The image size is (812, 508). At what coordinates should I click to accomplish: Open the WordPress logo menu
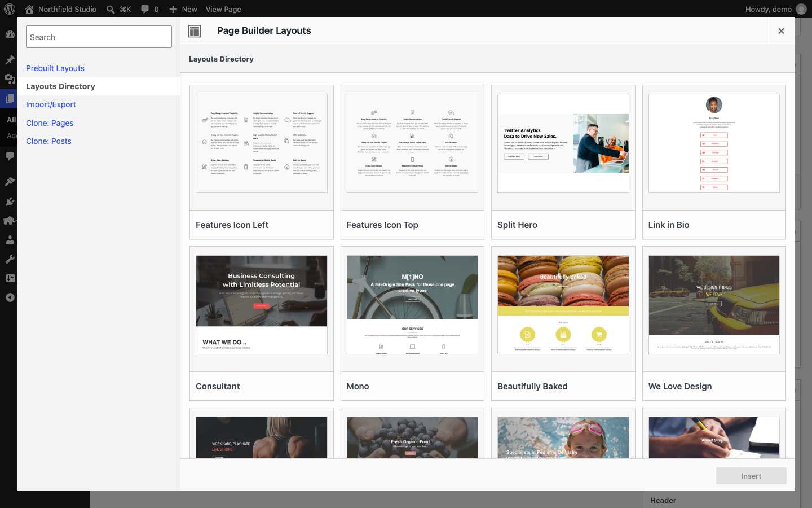pyautogui.click(x=10, y=9)
